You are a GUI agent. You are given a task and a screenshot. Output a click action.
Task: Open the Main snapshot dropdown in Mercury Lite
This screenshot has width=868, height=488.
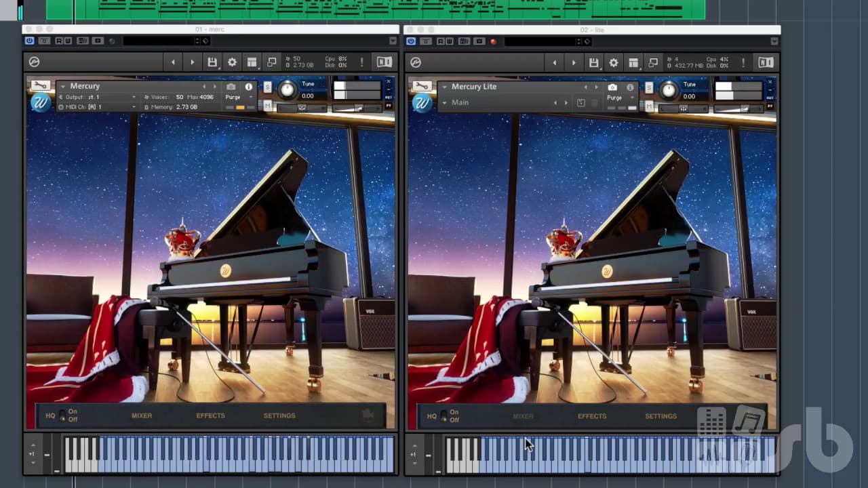(444, 102)
